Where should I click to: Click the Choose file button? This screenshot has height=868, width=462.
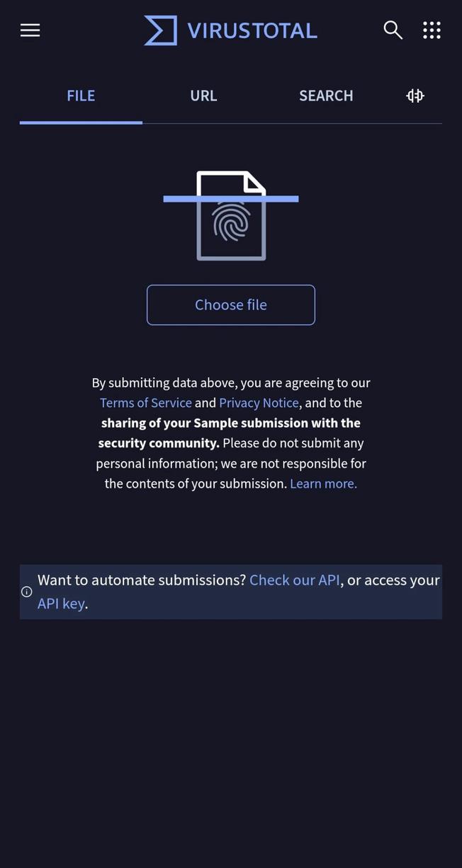230,304
